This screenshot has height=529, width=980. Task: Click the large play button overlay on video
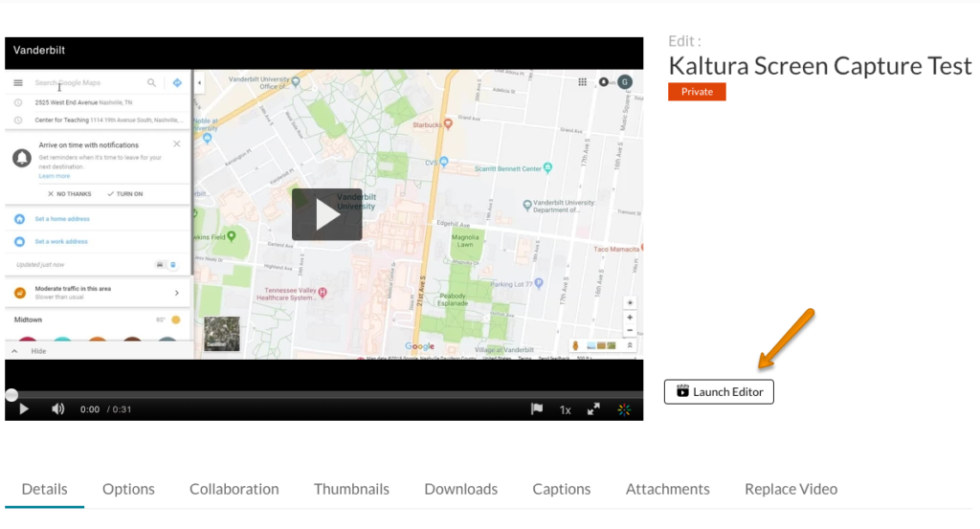coord(327,214)
